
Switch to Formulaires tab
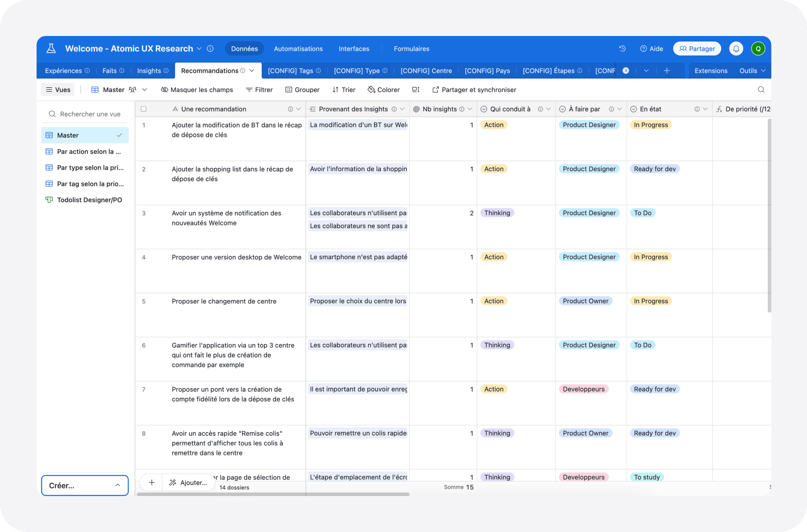(x=412, y=49)
